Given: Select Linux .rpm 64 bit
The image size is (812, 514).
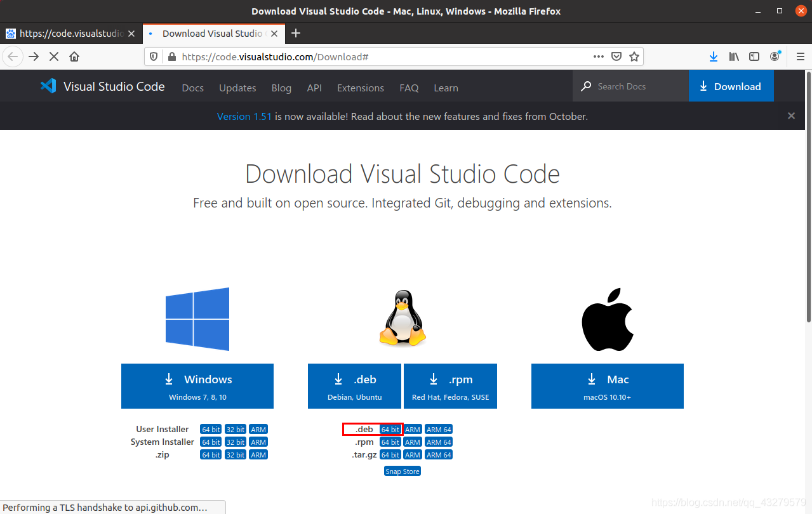Looking at the screenshot, I should (390, 442).
